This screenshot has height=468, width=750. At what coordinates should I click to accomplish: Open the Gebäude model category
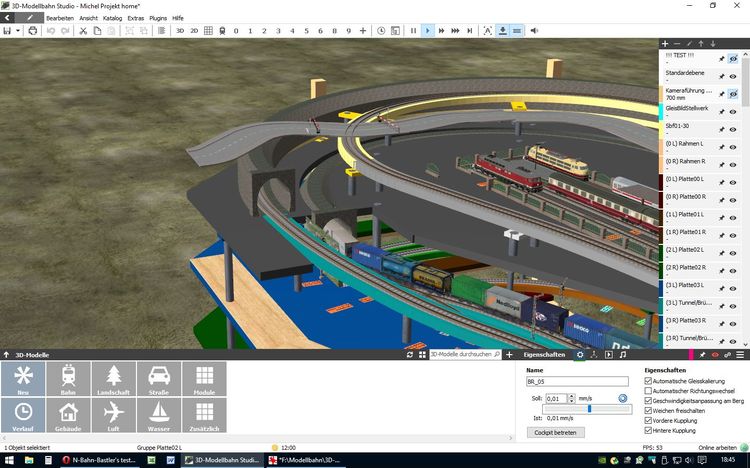68,416
